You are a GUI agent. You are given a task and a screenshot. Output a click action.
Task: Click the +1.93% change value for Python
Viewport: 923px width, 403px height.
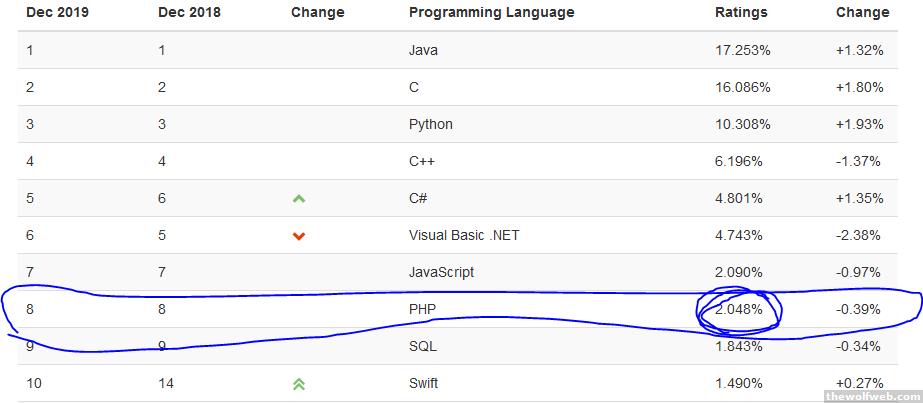(859, 124)
